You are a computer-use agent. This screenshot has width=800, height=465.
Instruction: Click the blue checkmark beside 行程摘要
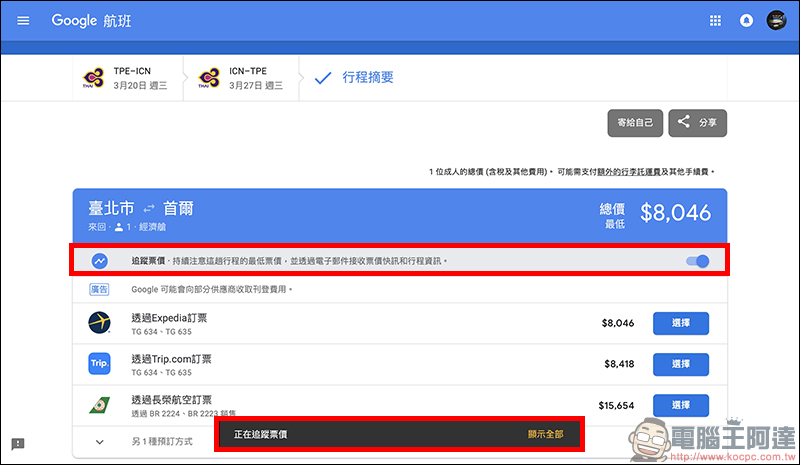coord(323,78)
